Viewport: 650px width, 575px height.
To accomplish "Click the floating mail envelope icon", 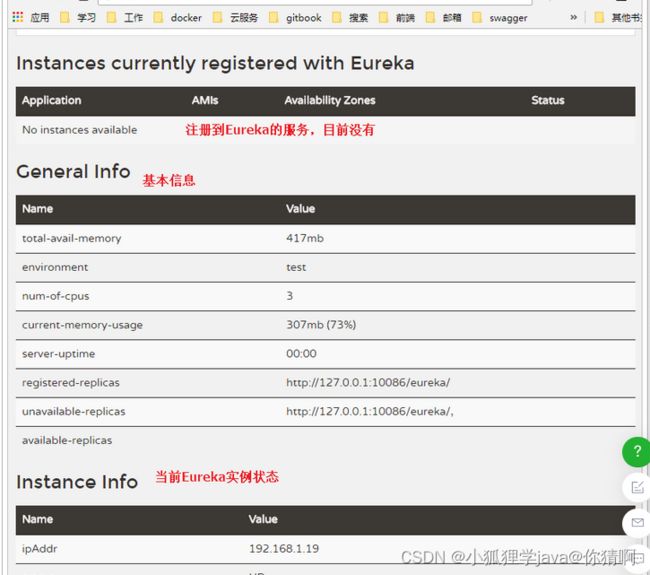I will click(637, 523).
